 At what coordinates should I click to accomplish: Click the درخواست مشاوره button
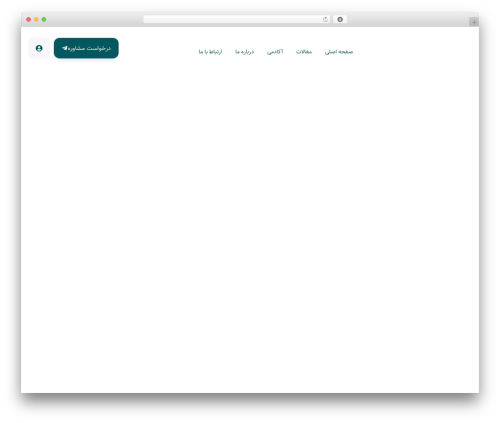[x=86, y=48]
